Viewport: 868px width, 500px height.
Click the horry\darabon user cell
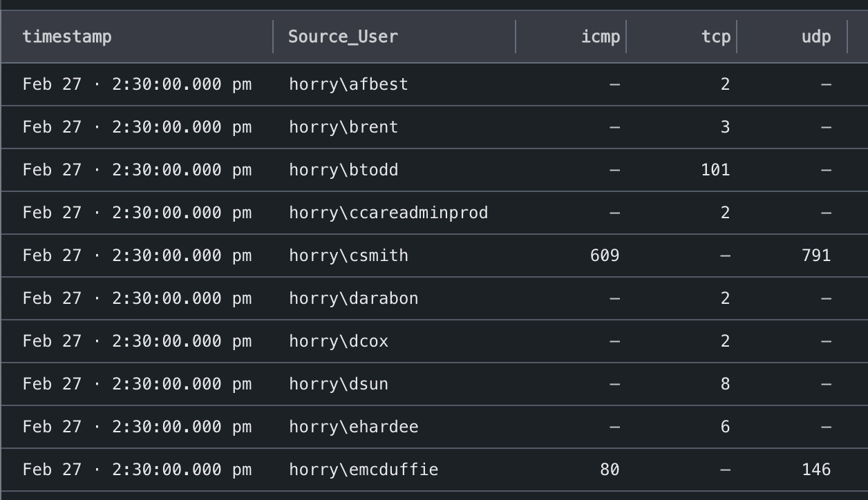coord(353,298)
